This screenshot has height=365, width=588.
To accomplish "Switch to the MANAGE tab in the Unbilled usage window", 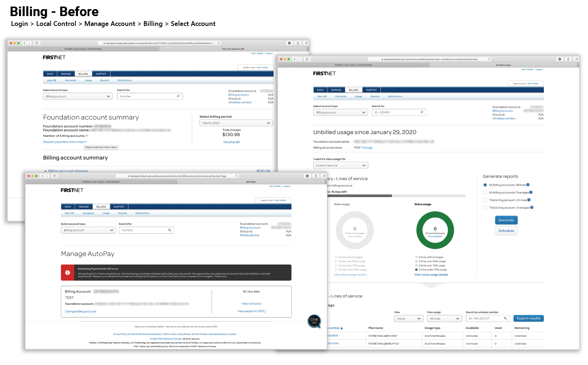I will click(x=336, y=90).
